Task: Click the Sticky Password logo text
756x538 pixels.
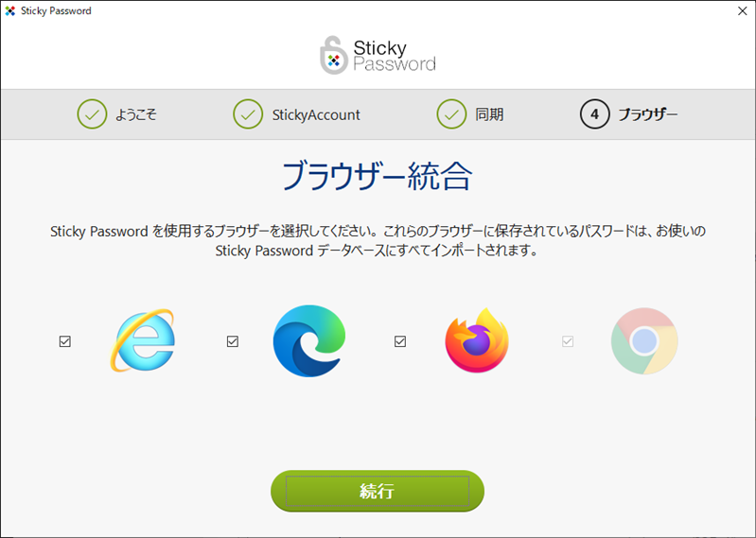Action: pyautogui.click(x=395, y=56)
